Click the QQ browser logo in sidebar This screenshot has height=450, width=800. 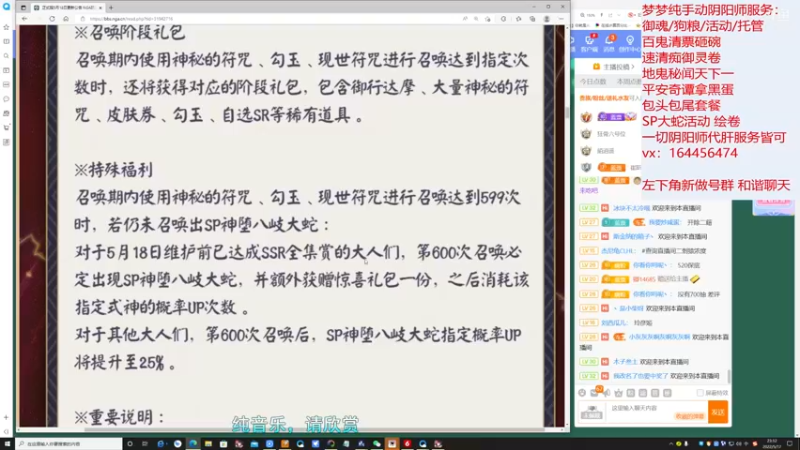click(6, 7)
